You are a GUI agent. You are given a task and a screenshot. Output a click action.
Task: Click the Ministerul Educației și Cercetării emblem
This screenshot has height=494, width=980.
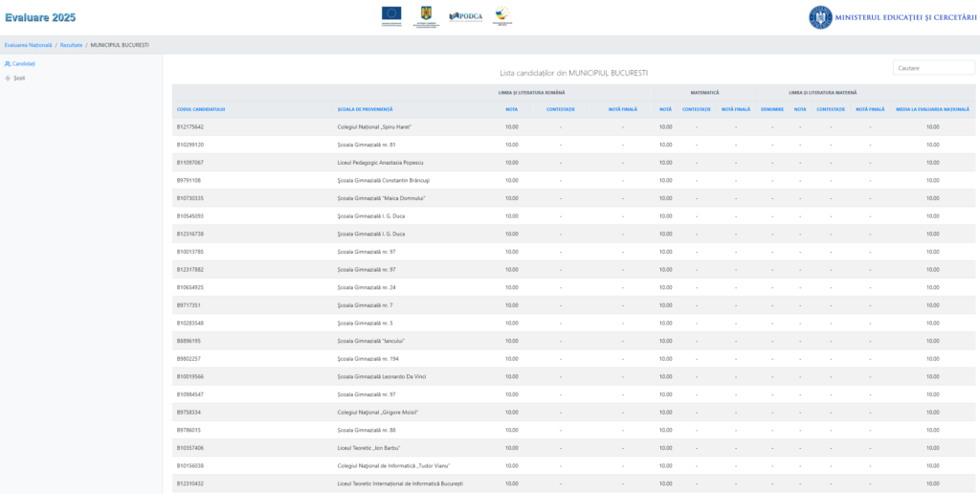pyautogui.click(x=820, y=17)
